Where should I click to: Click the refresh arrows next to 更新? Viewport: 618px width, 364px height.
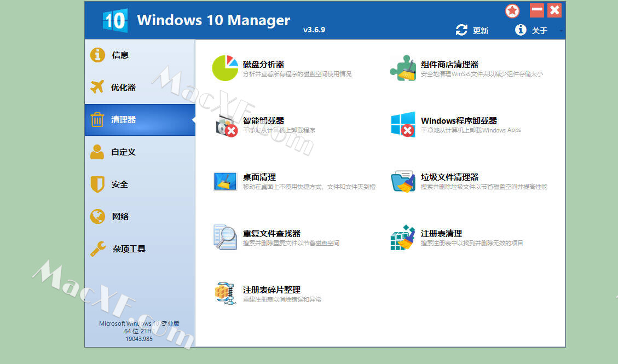click(x=461, y=31)
